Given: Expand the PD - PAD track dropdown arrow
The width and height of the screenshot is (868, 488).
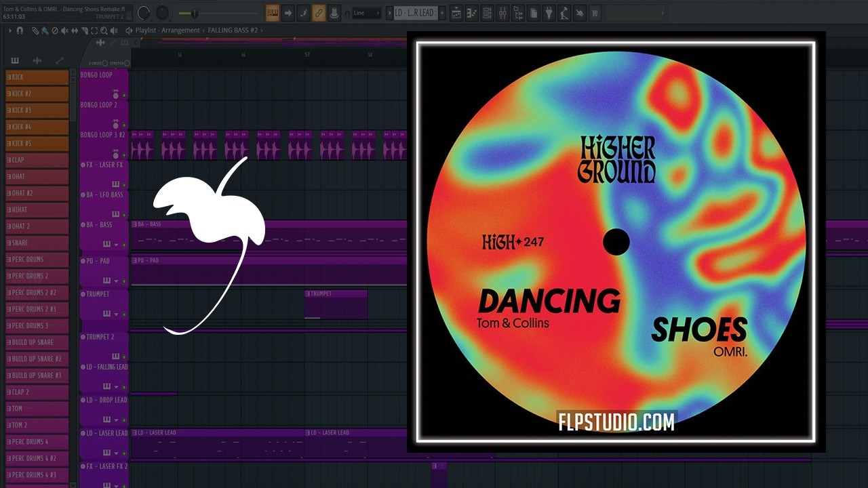Looking at the screenshot, I should tap(116, 281).
